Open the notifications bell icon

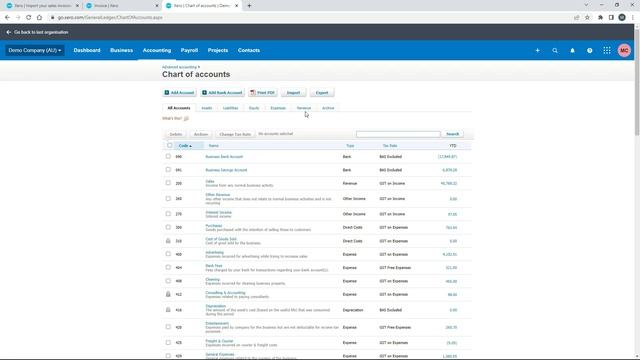click(572, 51)
